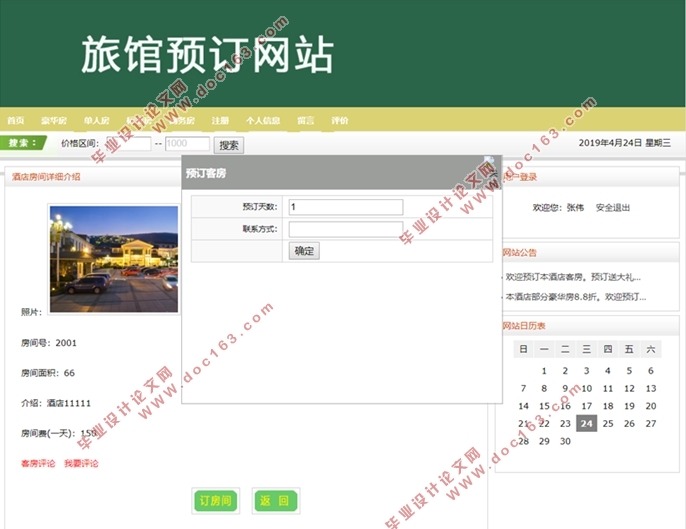The height and width of the screenshot is (529, 686).
Task: Open the 首页 nav item
Action: (x=16, y=120)
